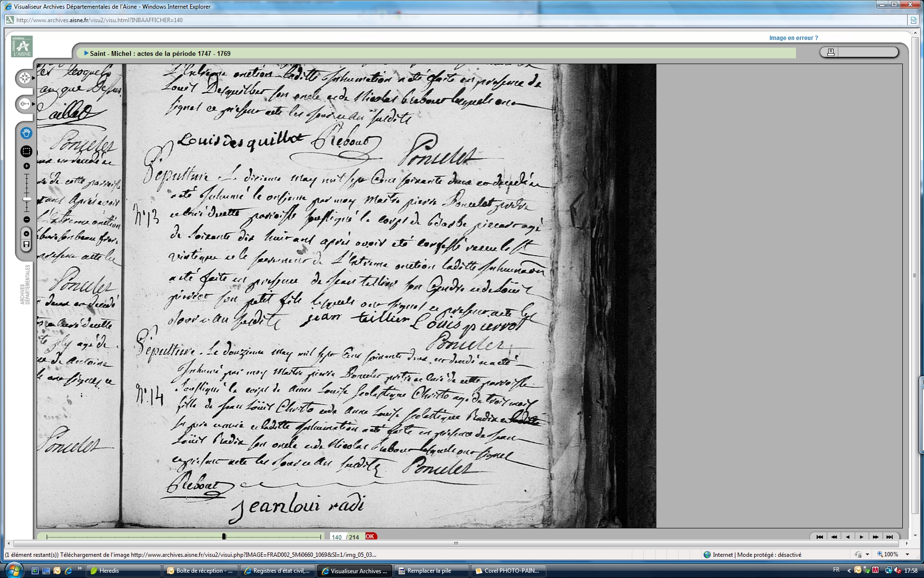Click the vertical zoom slider handle
This screenshot has width=924, height=578.
pyautogui.click(x=27, y=199)
